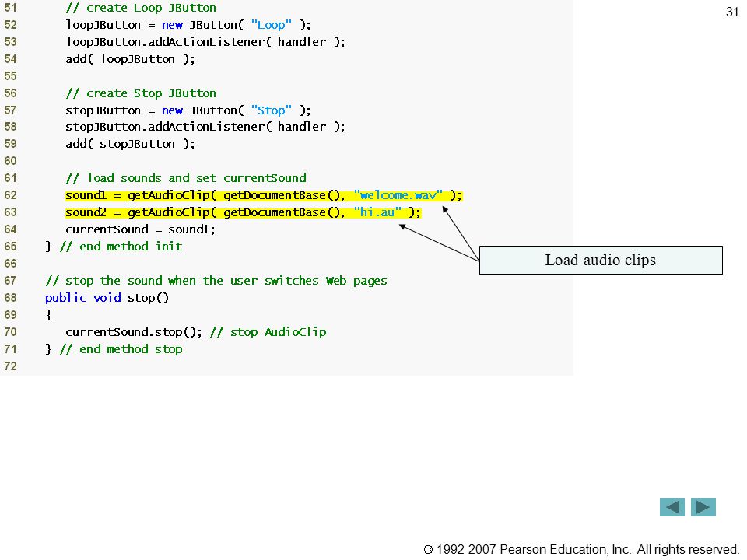Click the line 'stopJButton = new JButton( "Stop" );'

pyautogui.click(x=188, y=110)
